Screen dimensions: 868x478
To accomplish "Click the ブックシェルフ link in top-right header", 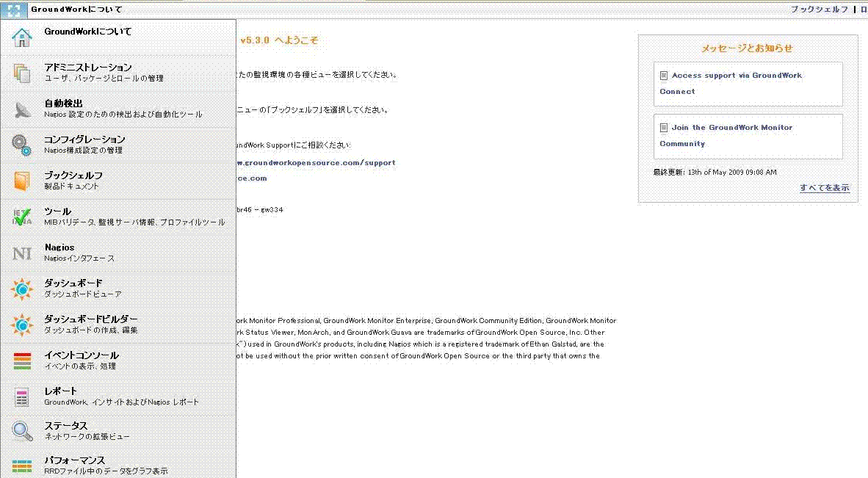I will point(819,10).
